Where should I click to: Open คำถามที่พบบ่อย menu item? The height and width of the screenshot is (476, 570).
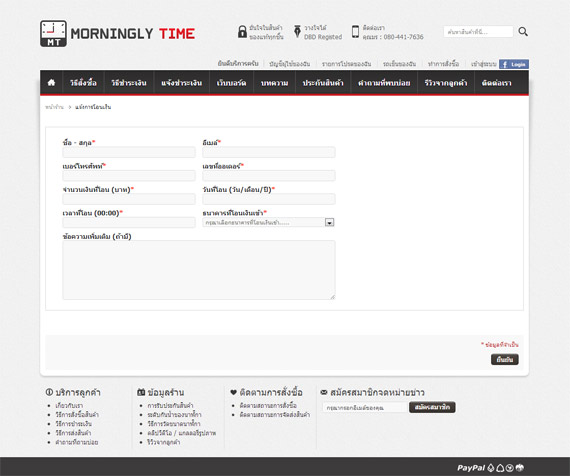(384, 83)
